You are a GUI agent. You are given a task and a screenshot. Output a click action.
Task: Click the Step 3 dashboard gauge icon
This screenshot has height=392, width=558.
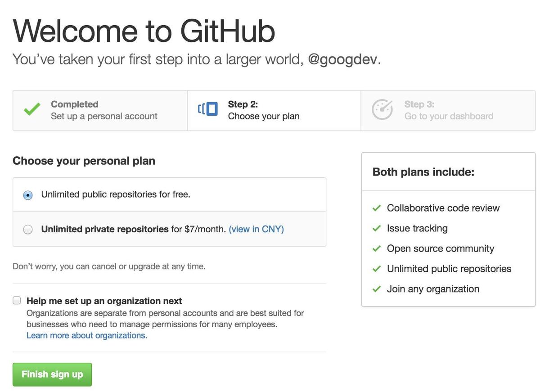click(x=382, y=110)
